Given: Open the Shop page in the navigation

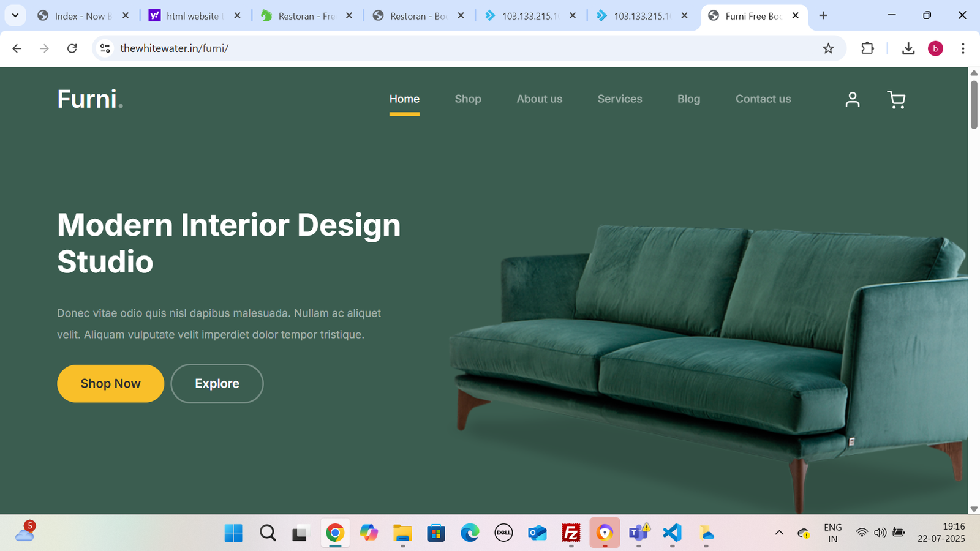Looking at the screenshot, I should coord(468,99).
